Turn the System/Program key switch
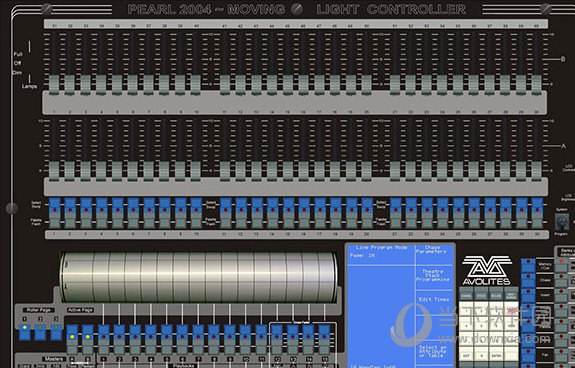 tap(562, 222)
